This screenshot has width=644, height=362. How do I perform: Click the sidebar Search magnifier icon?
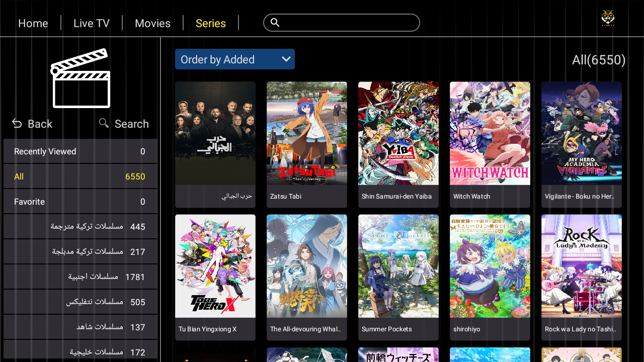[104, 123]
